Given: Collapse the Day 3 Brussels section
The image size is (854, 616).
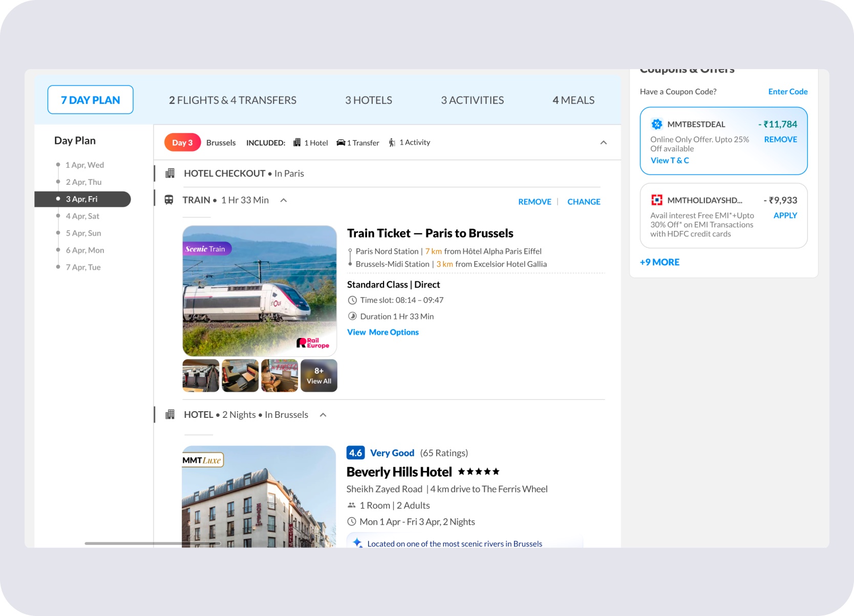Looking at the screenshot, I should point(604,143).
